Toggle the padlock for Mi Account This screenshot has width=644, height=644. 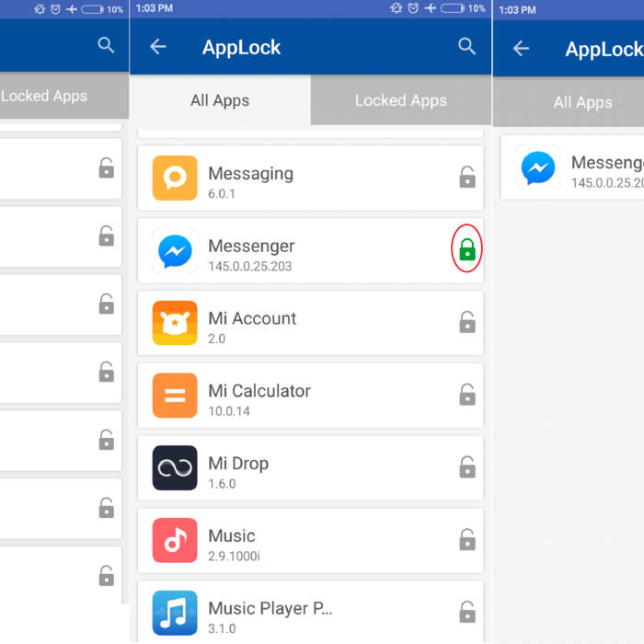coord(467,322)
